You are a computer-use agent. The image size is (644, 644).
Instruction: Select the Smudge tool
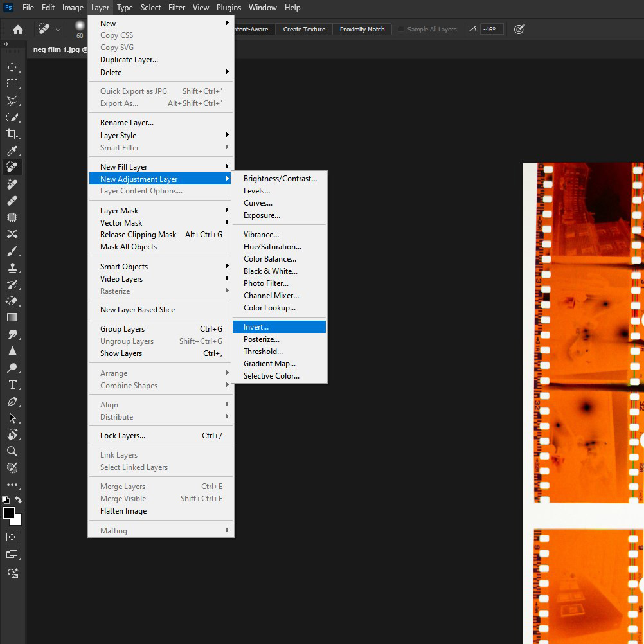12,334
